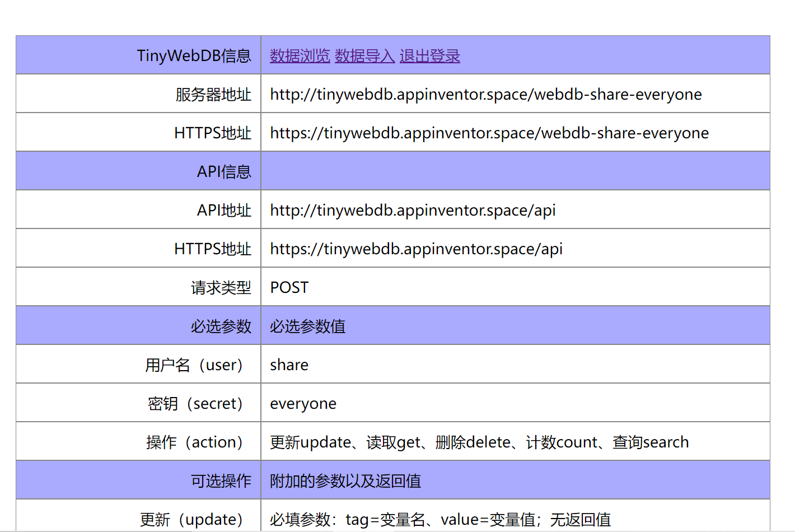
Task: Click the 附加的参数以及返回值 header cell
Action: [516, 480]
